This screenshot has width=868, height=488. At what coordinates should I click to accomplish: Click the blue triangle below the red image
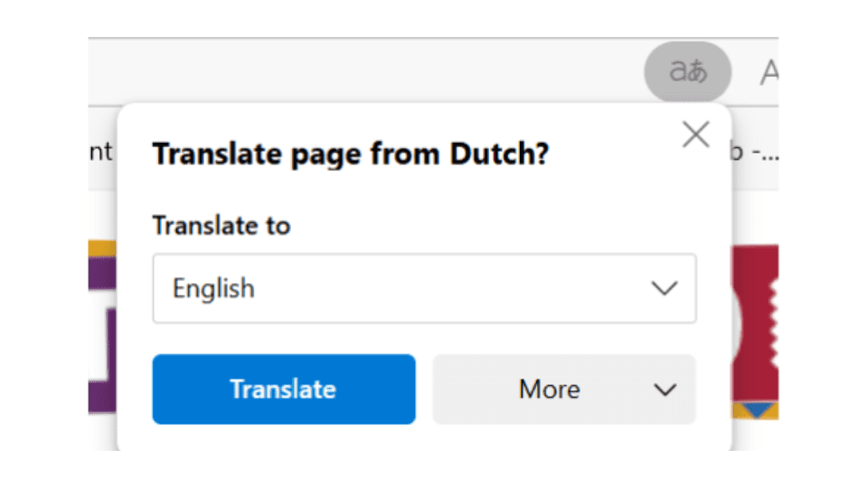758,411
